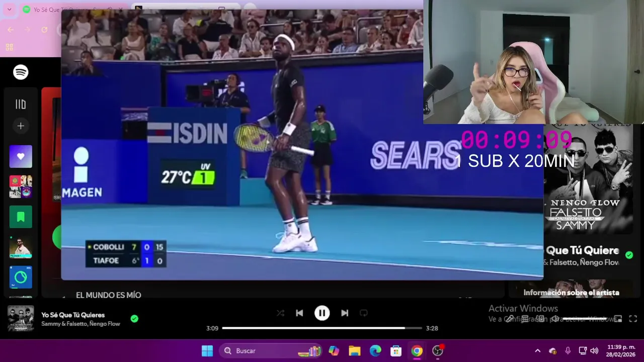Click the now-playing album thumbnail in bottom bar
The height and width of the screenshot is (362, 644).
pos(21,318)
